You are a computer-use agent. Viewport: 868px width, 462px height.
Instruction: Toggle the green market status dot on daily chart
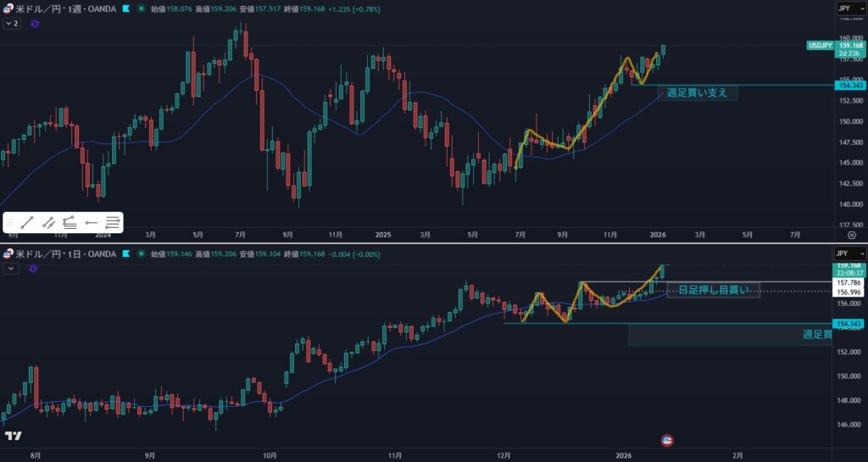[141, 253]
